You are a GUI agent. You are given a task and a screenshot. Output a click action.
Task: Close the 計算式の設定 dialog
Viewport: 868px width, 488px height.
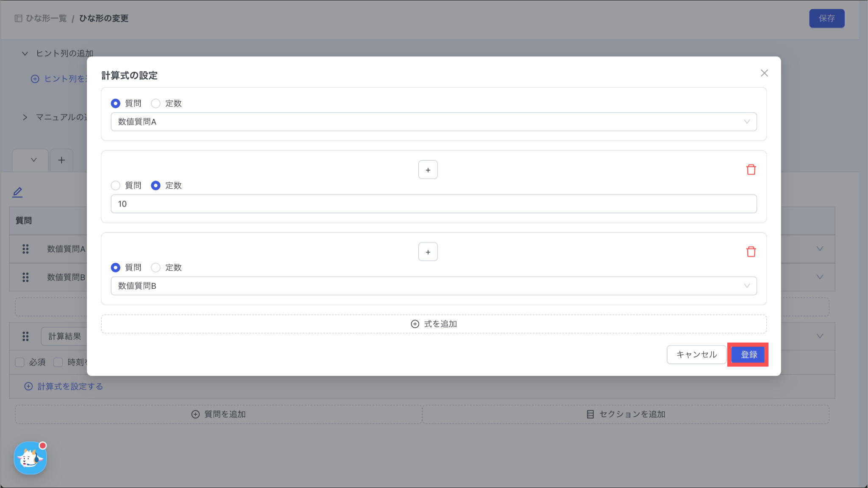tap(764, 73)
